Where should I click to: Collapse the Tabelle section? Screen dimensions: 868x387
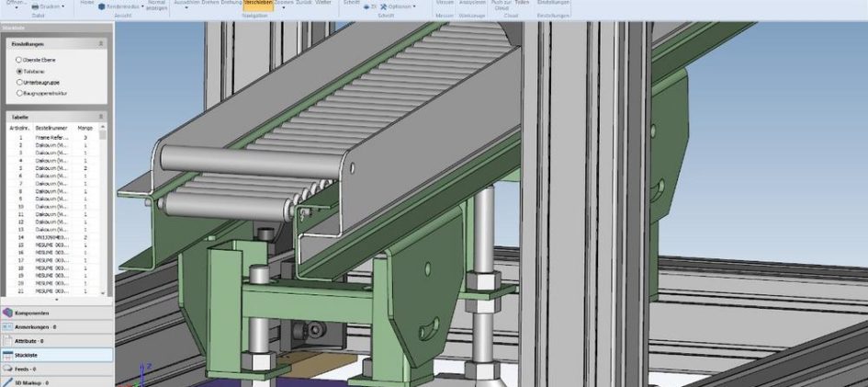pyautogui.click(x=101, y=118)
